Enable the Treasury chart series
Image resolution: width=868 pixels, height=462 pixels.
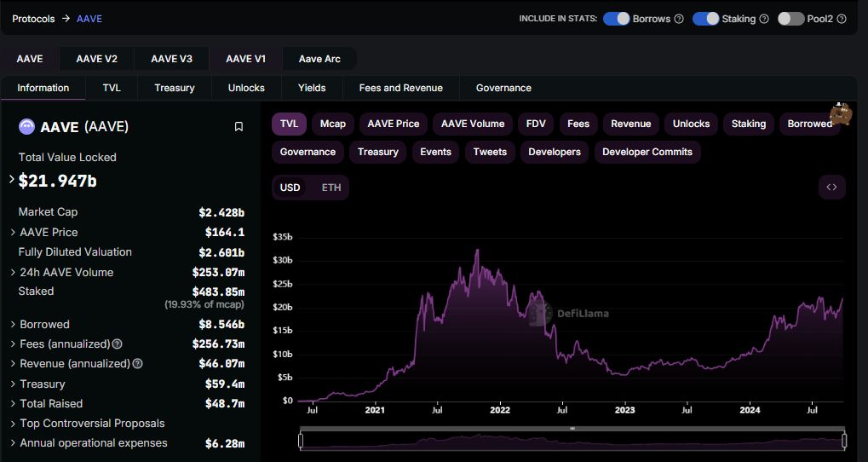click(x=378, y=153)
